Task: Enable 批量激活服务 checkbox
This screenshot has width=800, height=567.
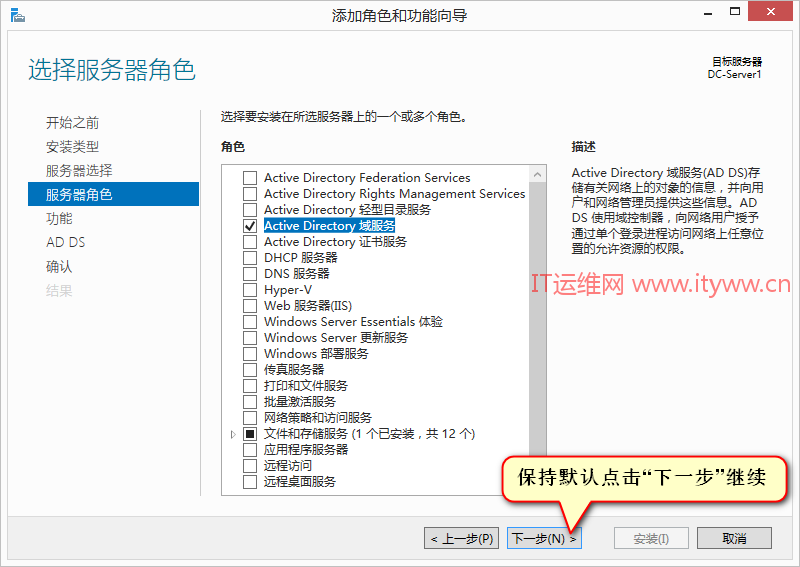Action: pyautogui.click(x=250, y=402)
